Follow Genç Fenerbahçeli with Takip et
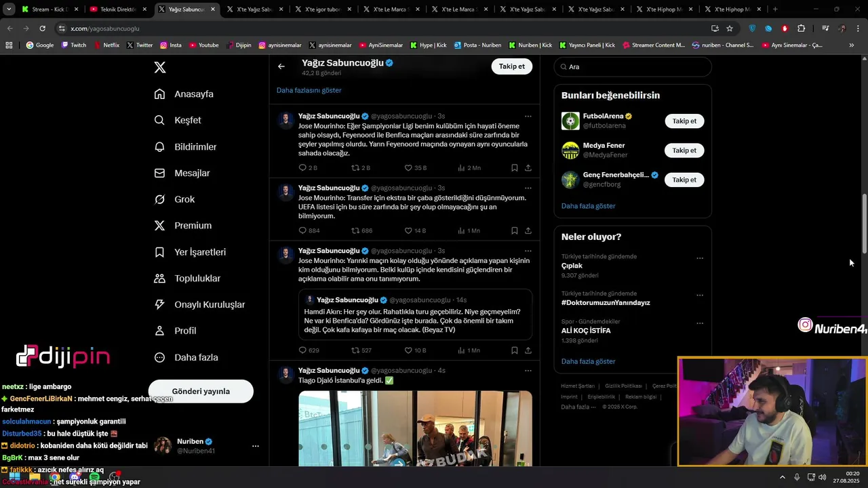Screen dimensions: 868x488 coord(684,180)
